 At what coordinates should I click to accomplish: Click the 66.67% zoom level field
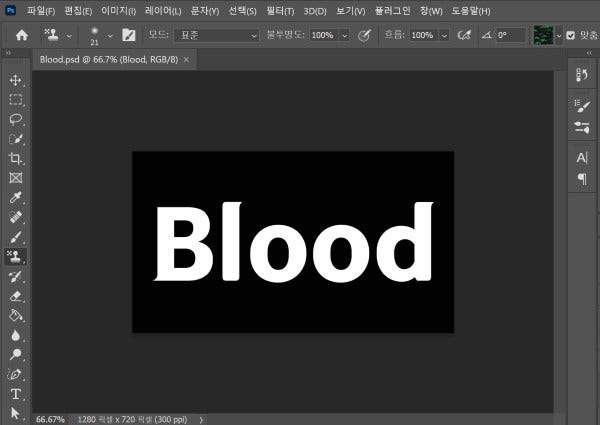pos(50,420)
